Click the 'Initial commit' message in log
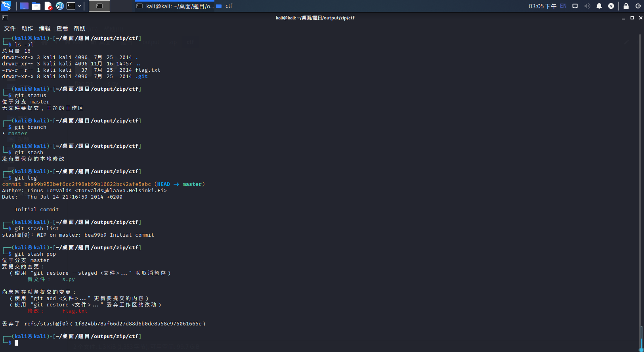The image size is (644, 352). click(x=37, y=210)
